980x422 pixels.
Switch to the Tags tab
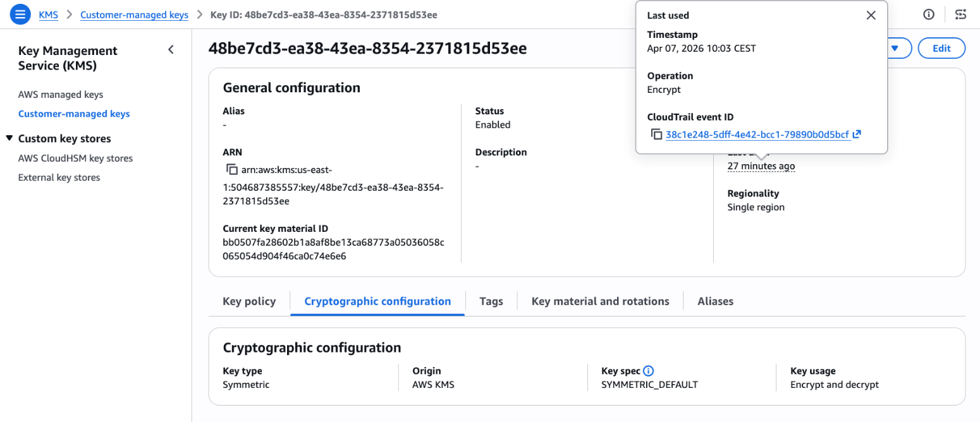pos(491,301)
